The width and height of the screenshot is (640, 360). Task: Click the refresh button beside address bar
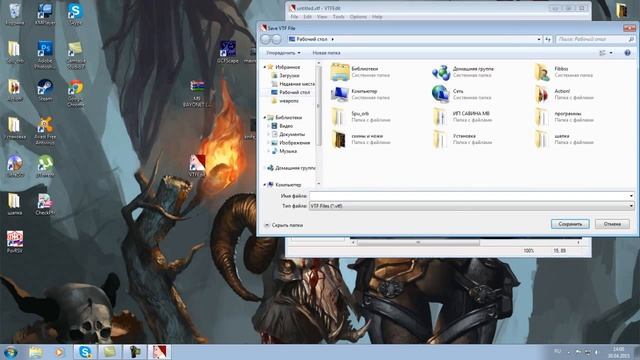point(548,39)
